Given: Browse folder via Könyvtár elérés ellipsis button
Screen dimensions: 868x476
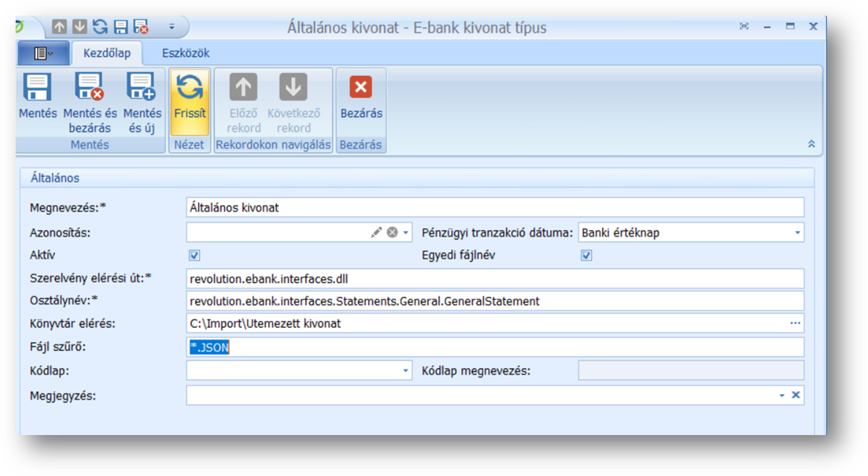Looking at the screenshot, I should point(796,323).
